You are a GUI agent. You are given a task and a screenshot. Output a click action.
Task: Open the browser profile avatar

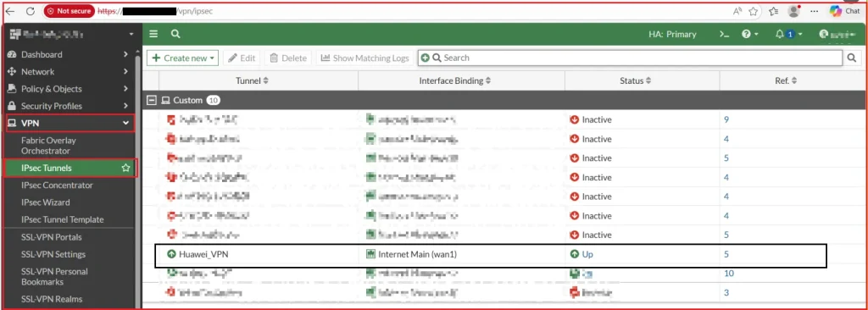pos(793,11)
